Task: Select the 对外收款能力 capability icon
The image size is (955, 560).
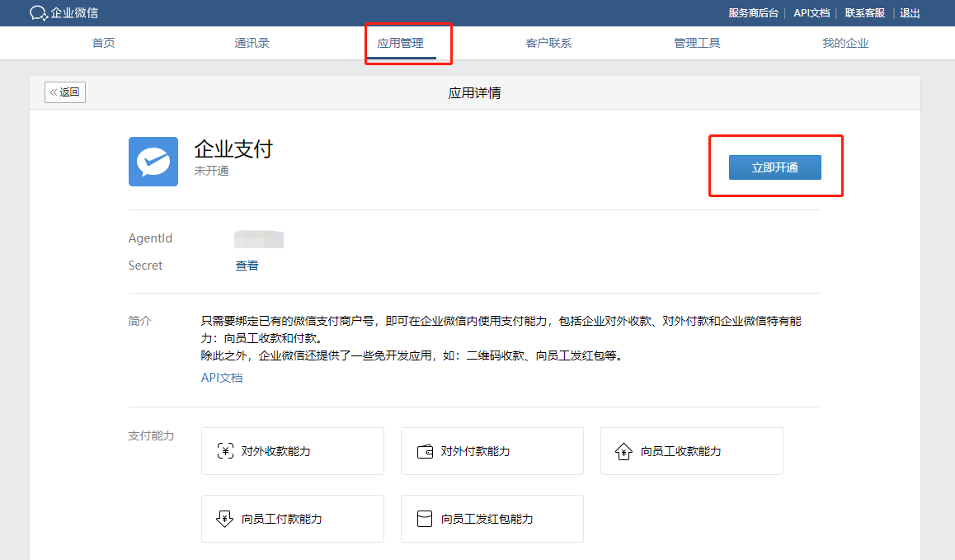Action: coord(224,451)
